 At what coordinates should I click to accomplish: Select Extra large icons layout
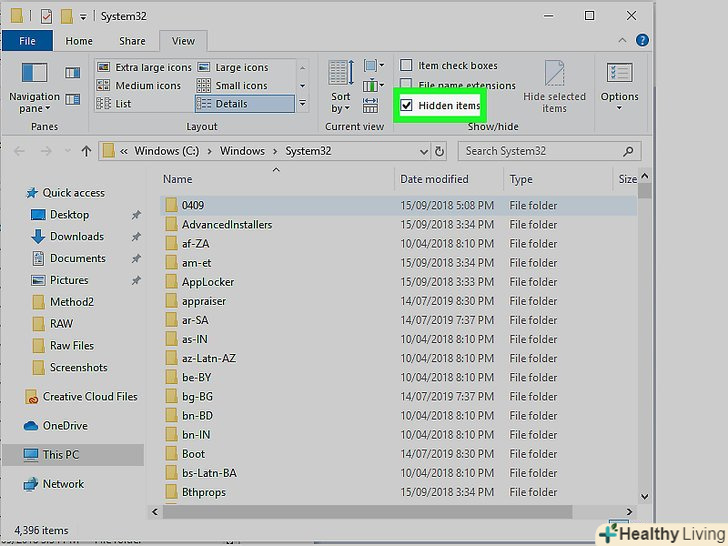point(144,67)
